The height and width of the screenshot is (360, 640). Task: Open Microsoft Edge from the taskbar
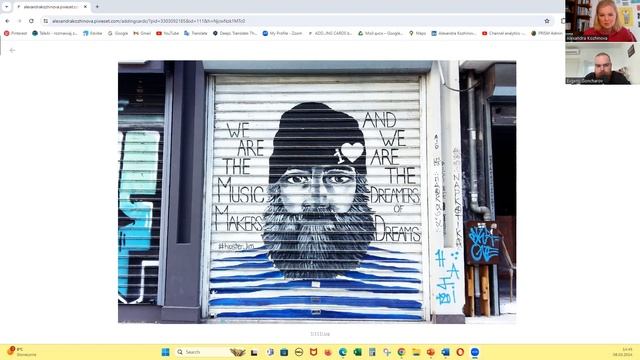(x=343, y=352)
